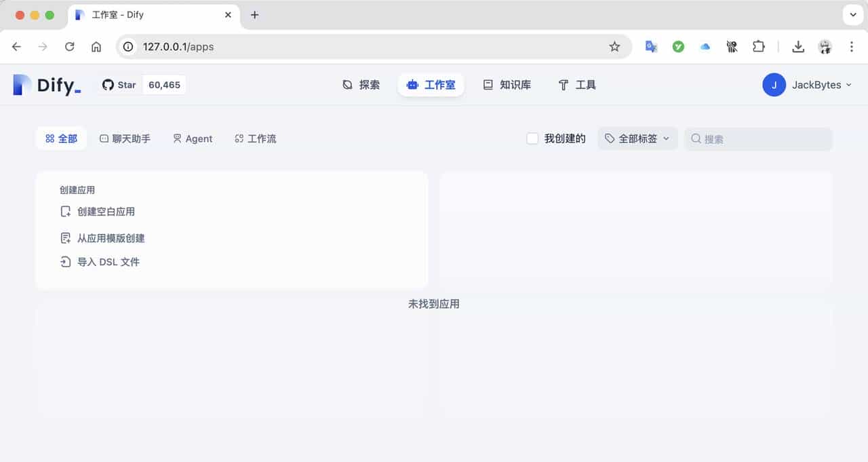The height and width of the screenshot is (462, 868).
Task: Switch to the 全部 (All) tab
Action: point(61,138)
